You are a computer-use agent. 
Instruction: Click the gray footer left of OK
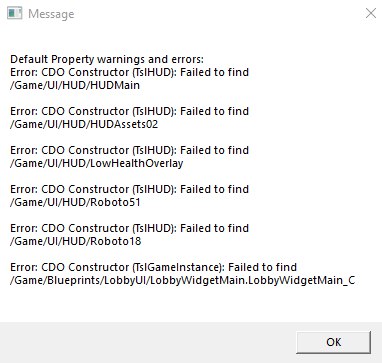click(147, 342)
